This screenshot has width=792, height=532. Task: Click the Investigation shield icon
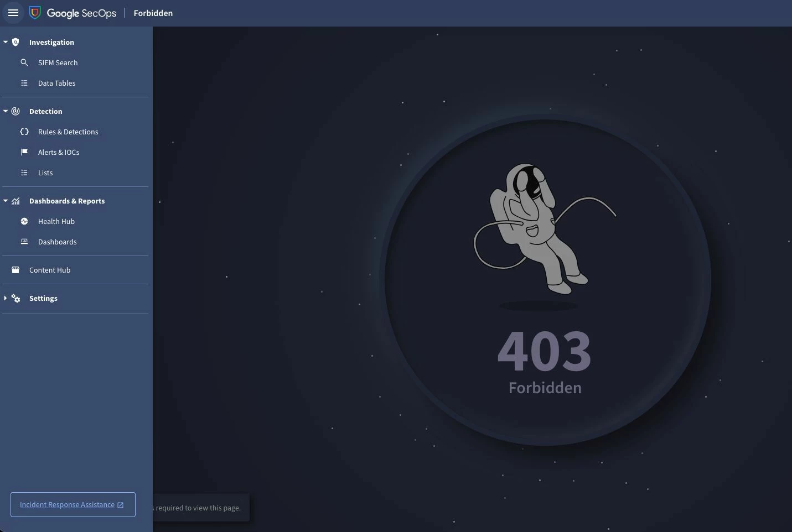(x=15, y=42)
